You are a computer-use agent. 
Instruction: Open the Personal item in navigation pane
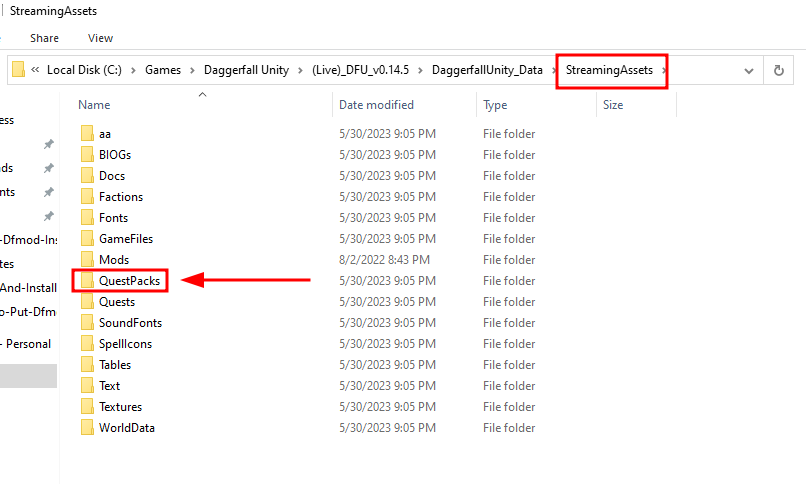pos(26,344)
